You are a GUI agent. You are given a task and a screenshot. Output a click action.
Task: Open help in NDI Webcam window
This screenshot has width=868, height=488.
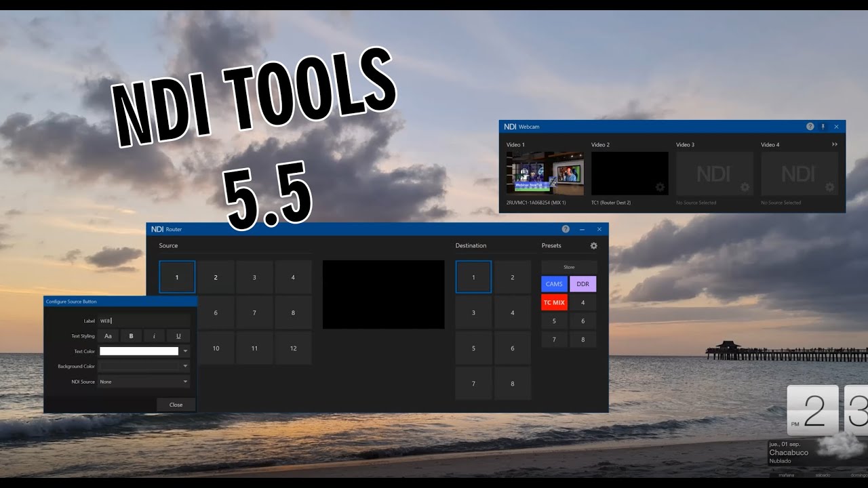click(x=810, y=127)
